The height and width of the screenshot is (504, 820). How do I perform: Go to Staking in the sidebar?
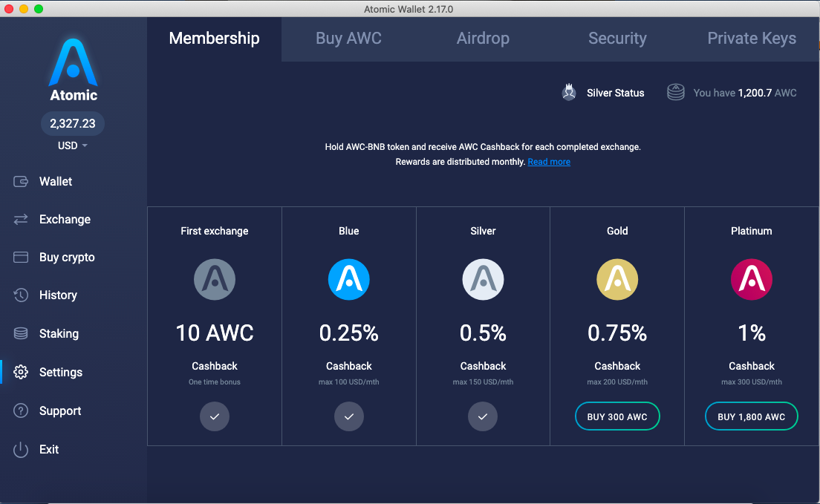click(59, 333)
